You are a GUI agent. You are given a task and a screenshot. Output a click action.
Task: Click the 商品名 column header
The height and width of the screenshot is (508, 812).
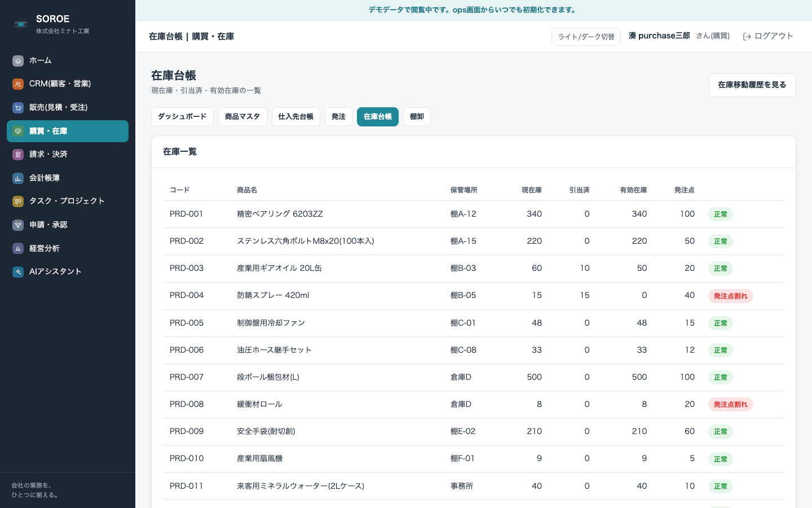coord(247,190)
